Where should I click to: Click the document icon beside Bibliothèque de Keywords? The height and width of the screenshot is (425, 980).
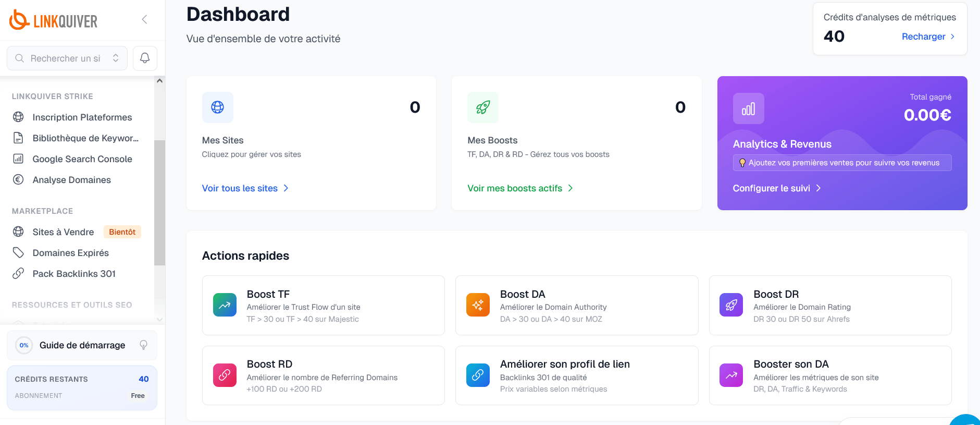click(x=18, y=138)
